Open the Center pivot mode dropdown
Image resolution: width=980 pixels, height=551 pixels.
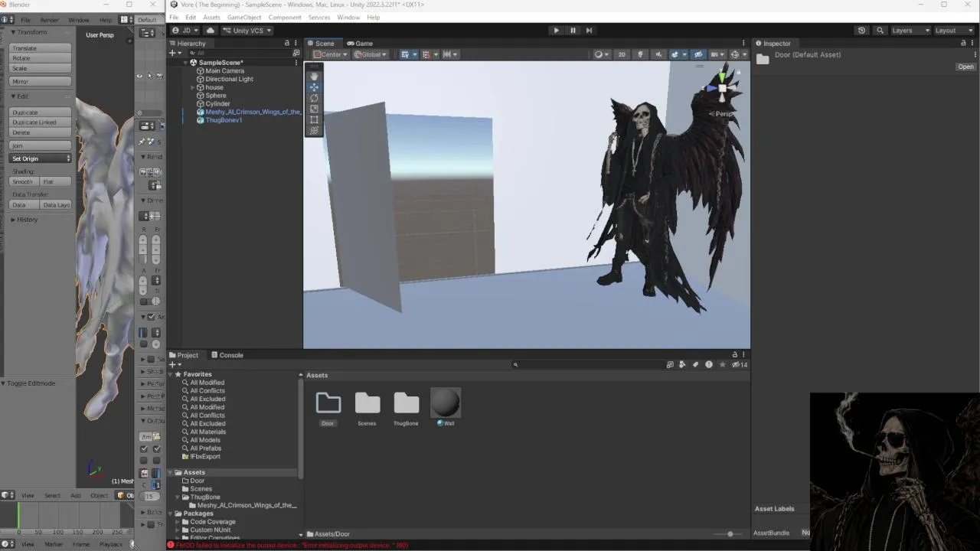330,54
